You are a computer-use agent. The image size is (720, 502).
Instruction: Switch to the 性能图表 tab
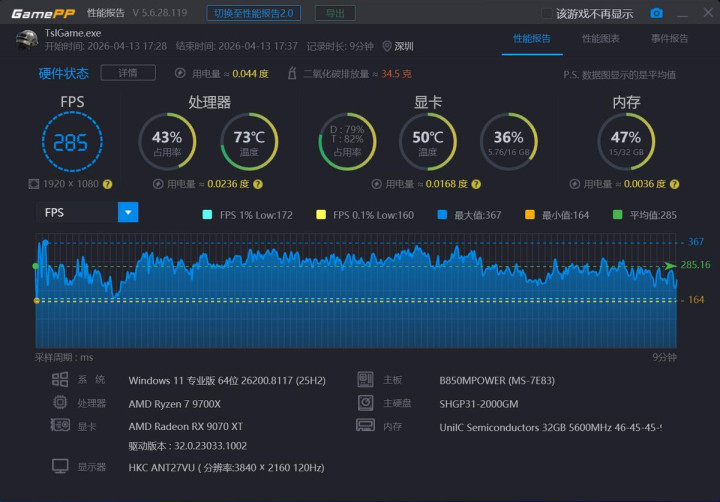pyautogui.click(x=600, y=38)
